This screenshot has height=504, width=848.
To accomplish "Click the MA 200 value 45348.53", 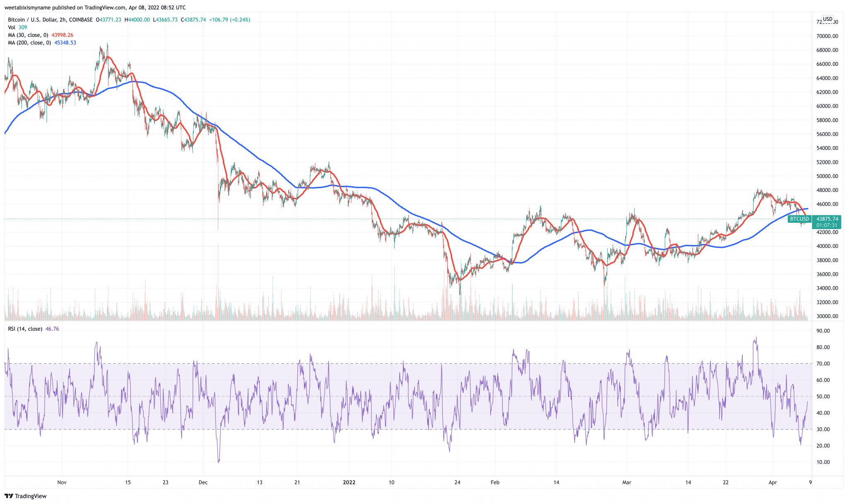I will pyautogui.click(x=65, y=43).
